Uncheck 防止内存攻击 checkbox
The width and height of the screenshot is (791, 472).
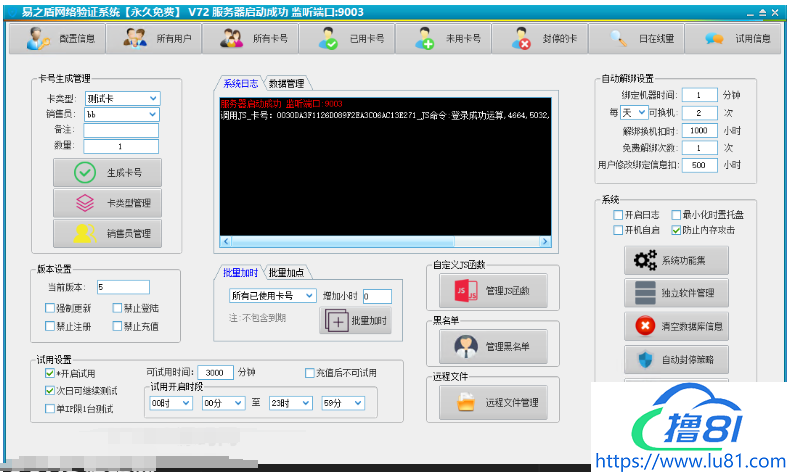pos(676,230)
